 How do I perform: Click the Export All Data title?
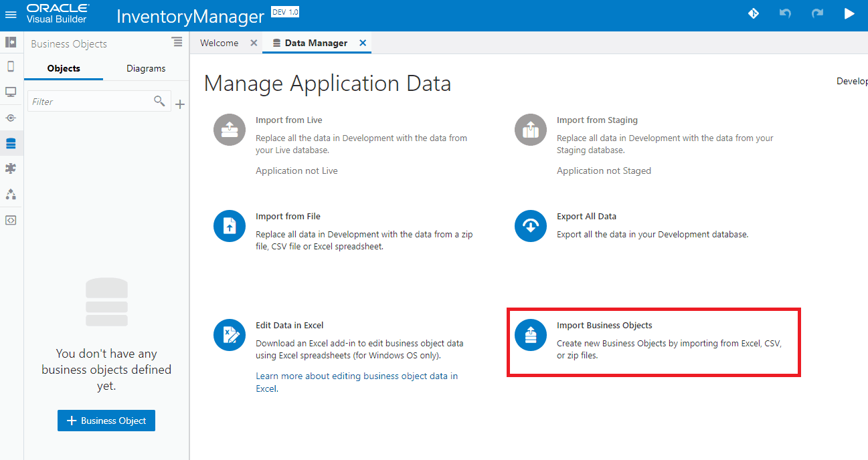click(586, 216)
